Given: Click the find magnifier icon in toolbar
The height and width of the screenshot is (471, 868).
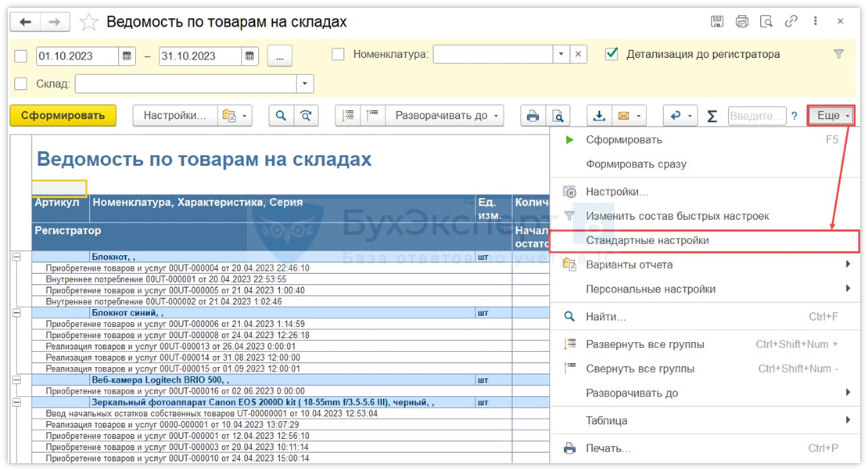Looking at the screenshot, I should 281,116.
